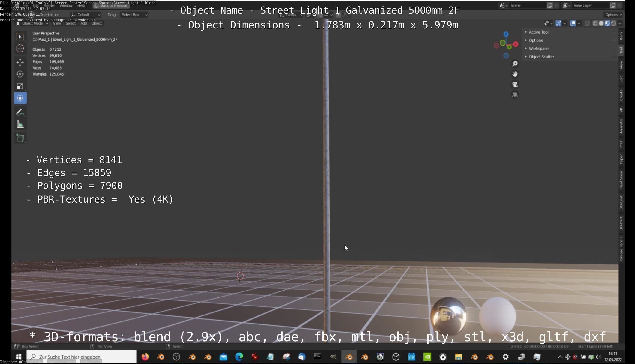Click the Options button in header

pyautogui.click(x=613, y=15)
